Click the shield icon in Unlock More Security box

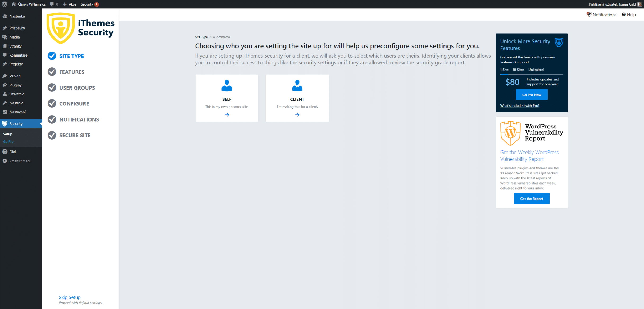tap(559, 42)
